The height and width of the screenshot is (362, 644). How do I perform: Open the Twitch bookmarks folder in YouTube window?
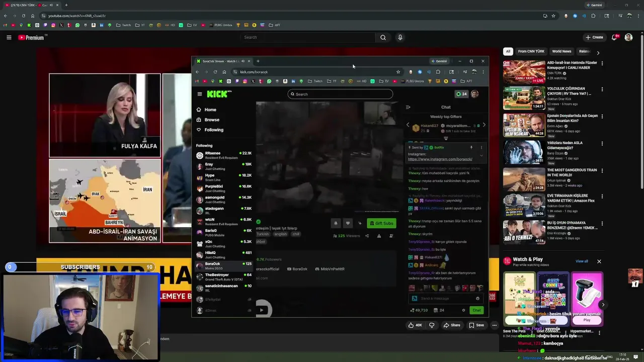coord(123,25)
